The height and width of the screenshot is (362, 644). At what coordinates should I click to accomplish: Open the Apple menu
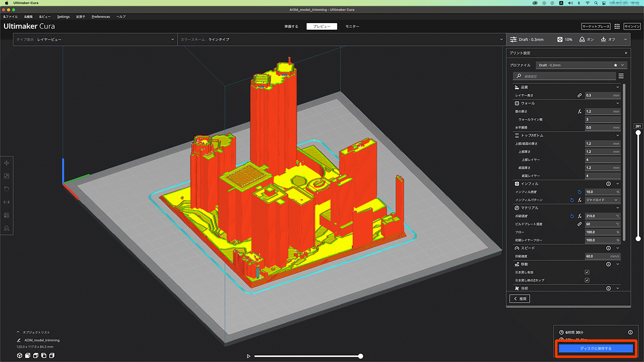7,3
